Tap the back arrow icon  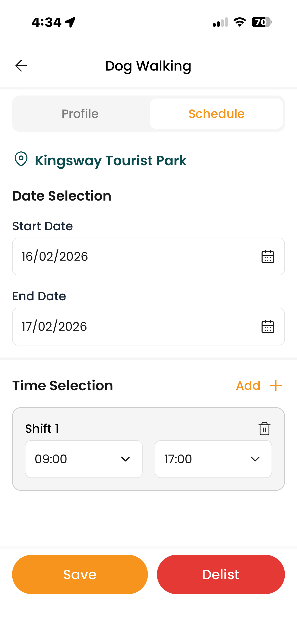(21, 66)
